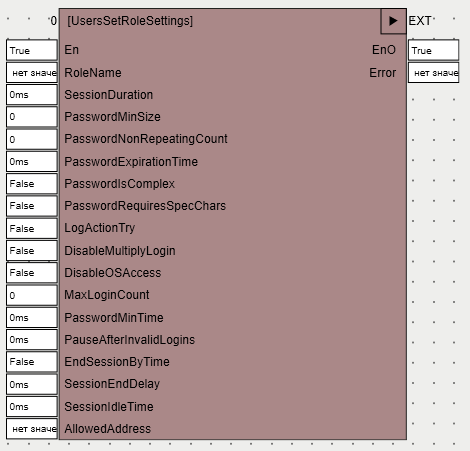The height and width of the screenshot is (451, 470).
Task: Click the LogActionTry False value field
Action: point(32,228)
